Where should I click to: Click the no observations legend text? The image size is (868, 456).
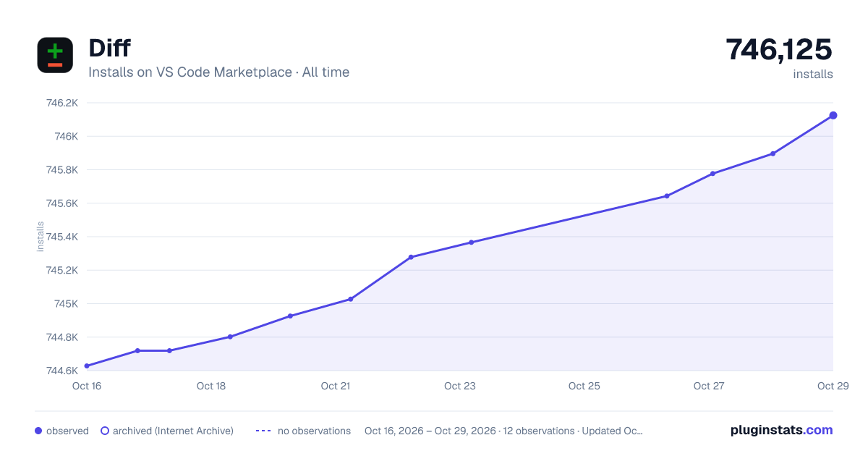(314, 431)
